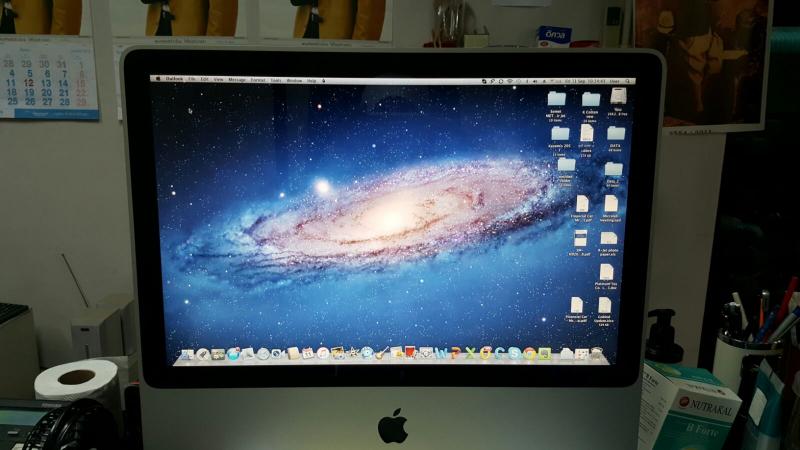The image size is (800, 450).
Task: Open the hard disk icon on desktop
Action: point(618,97)
